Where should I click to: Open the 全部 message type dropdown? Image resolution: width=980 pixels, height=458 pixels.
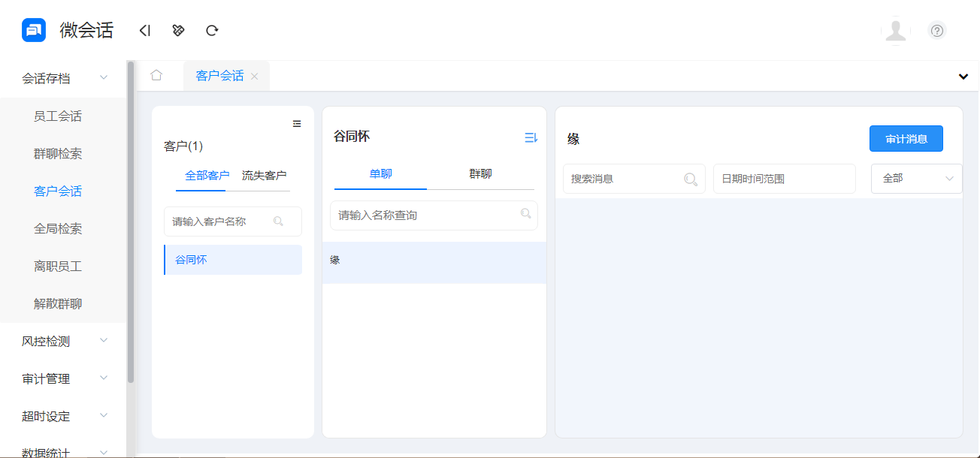click(x=916, y=179)
